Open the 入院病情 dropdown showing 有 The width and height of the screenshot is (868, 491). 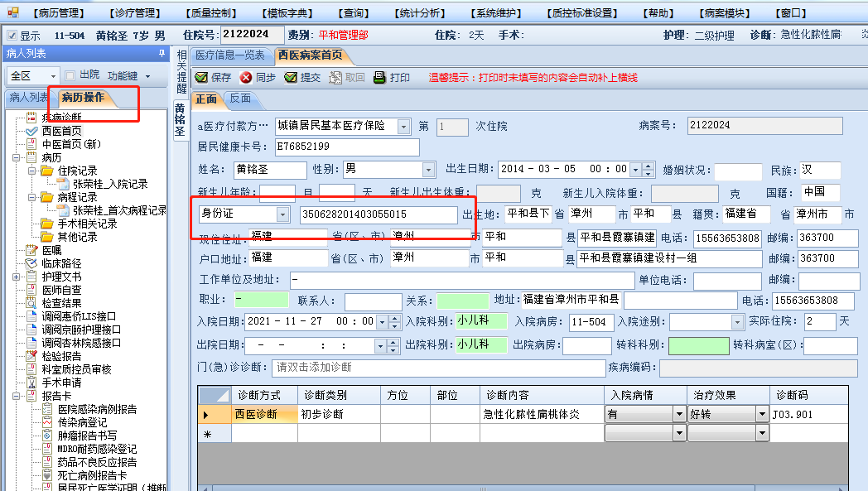679,414
